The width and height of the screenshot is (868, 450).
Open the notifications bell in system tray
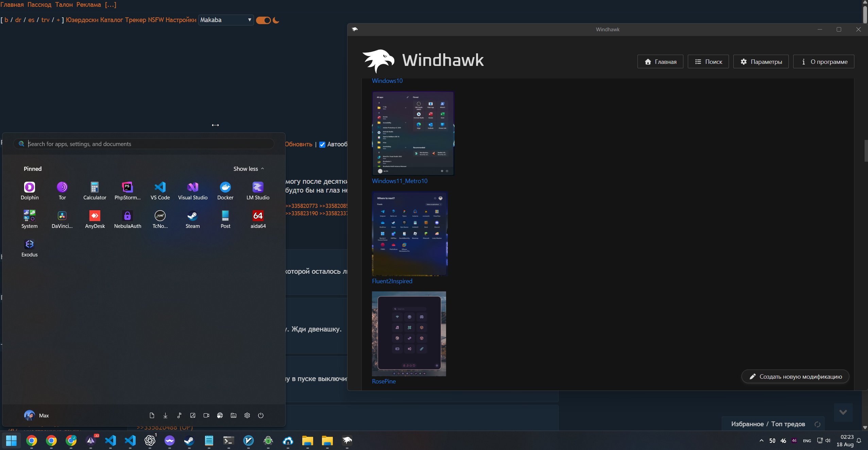[859, 440]
